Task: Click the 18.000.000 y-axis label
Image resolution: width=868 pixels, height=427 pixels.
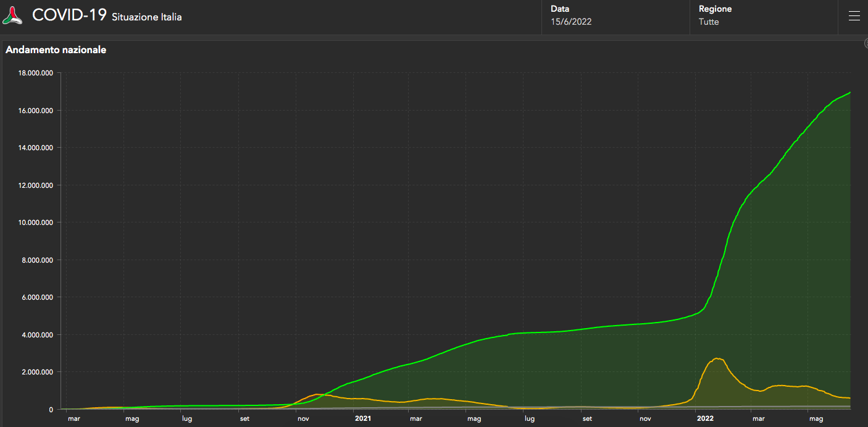Action: (x=36, y=73)
